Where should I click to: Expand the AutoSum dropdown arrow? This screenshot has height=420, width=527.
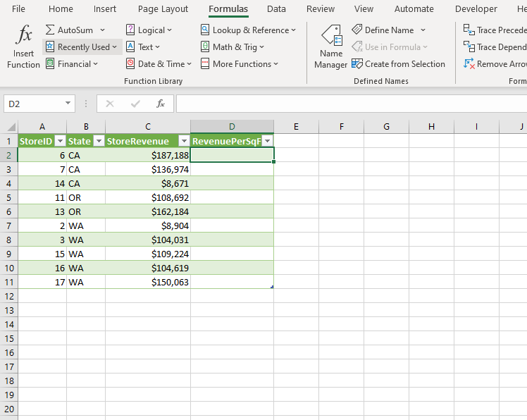tap(102, 30)
